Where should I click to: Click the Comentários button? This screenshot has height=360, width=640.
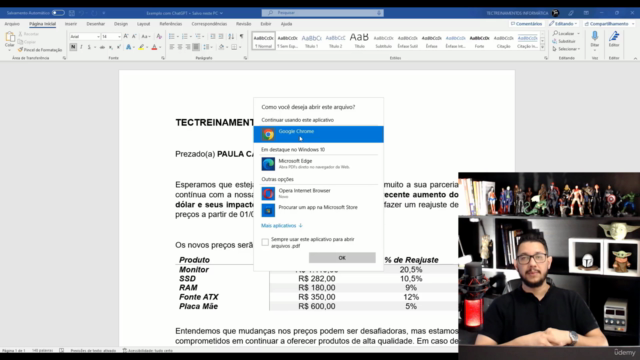[x=526, y=24]
